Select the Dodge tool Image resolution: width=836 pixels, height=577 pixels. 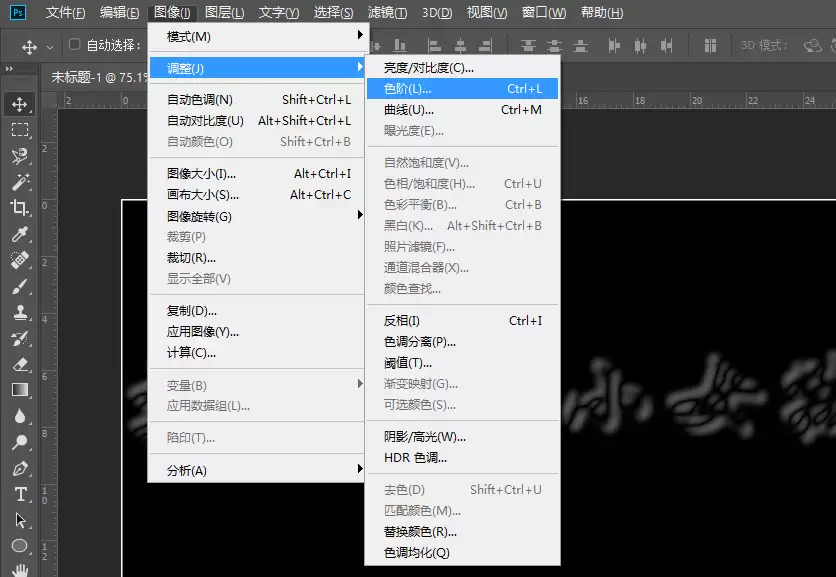coord(20,442)
